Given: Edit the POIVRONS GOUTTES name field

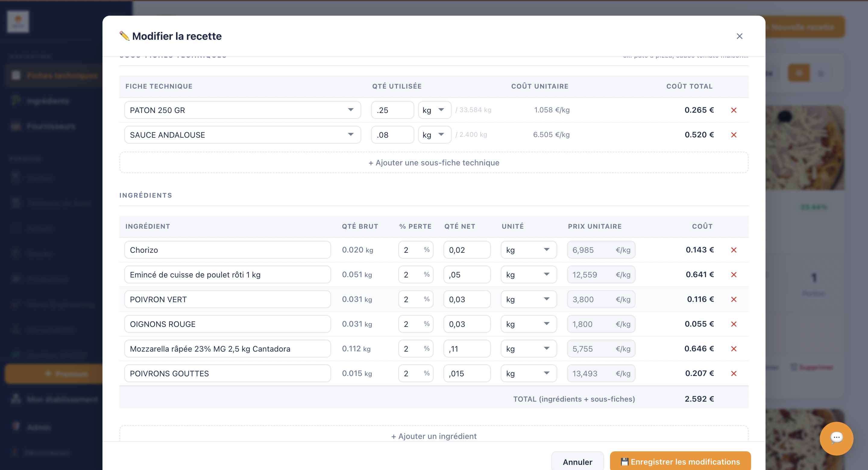Looking at the screenshot, I should (x=228, y=373).
